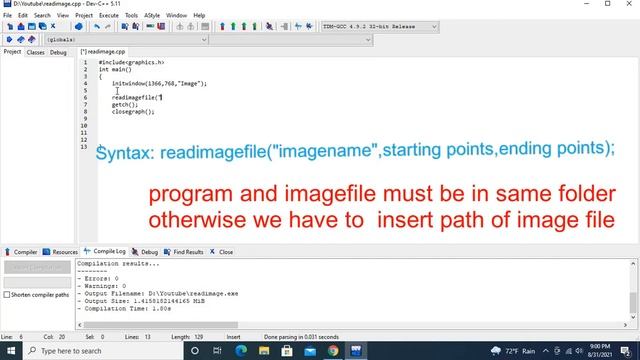The image size is (640, 360).
Task: Select the readimage.cpp editor tab
Action: tap(103, 52)
